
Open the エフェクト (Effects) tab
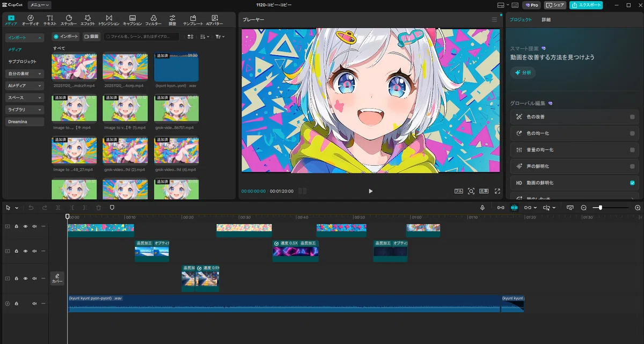[x=87, y=20]
